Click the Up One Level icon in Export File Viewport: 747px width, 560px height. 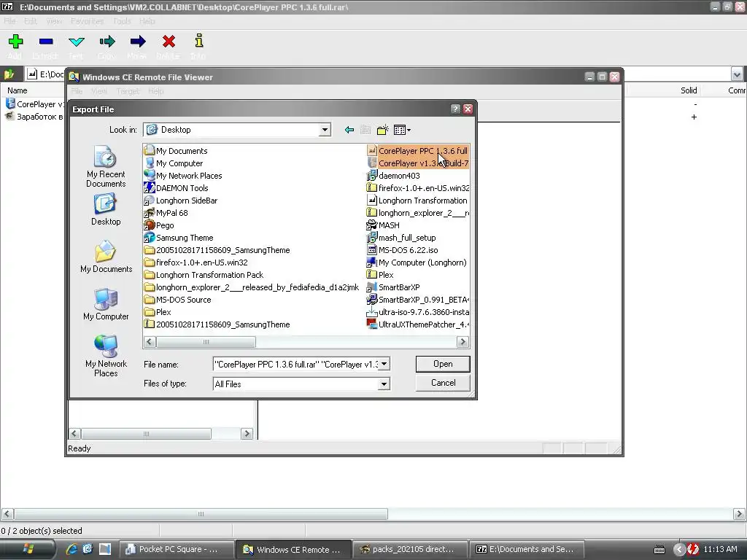pos(365,130)
